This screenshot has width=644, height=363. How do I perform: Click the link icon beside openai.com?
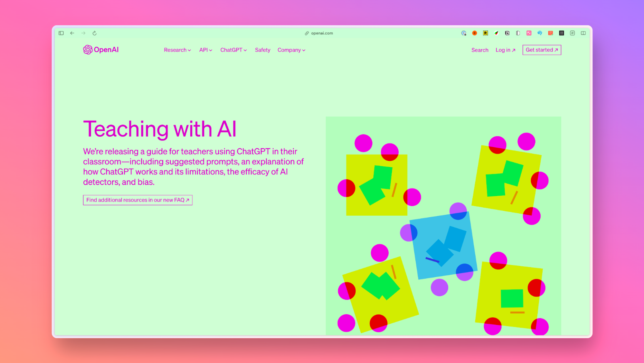[x=307, y=33]
